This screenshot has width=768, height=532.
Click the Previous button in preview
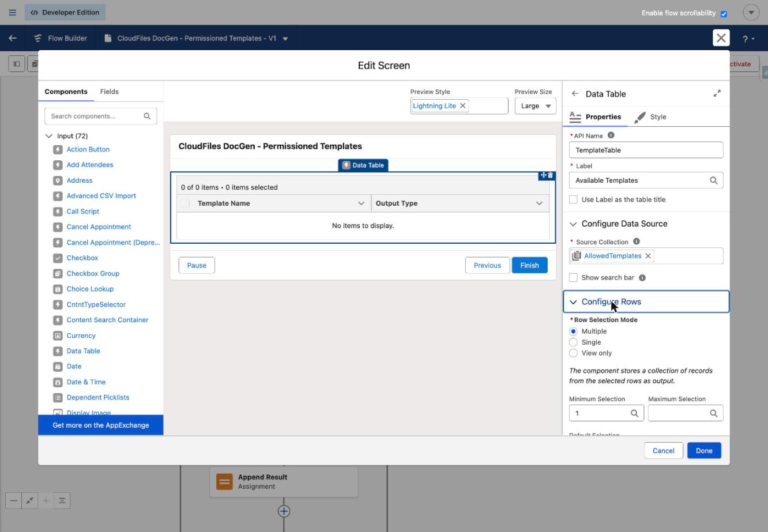[x=487, y=265]
